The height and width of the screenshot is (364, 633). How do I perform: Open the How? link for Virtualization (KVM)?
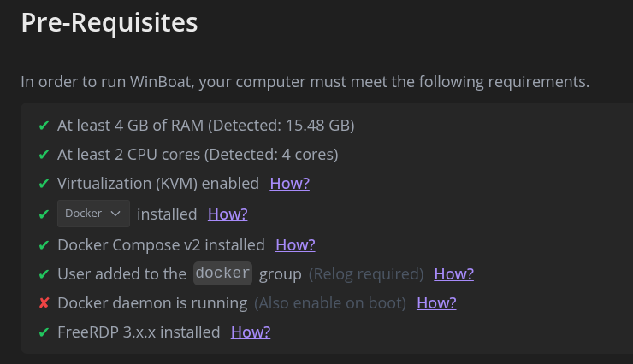[x=289, y=183]
